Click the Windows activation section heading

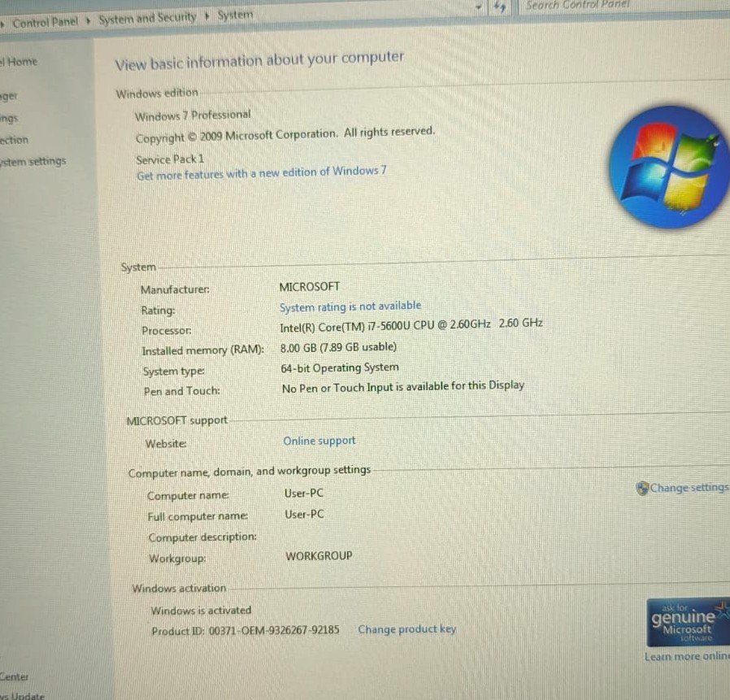point(179,589)
